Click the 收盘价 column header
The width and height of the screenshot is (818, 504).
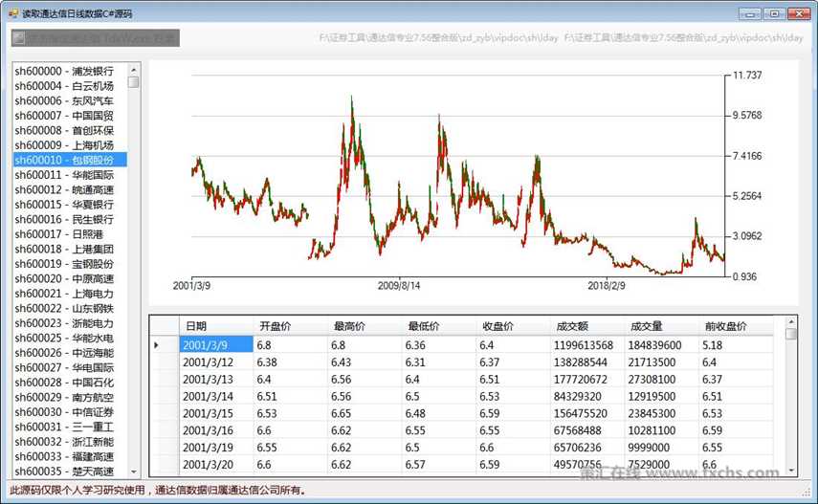point(514,326)
